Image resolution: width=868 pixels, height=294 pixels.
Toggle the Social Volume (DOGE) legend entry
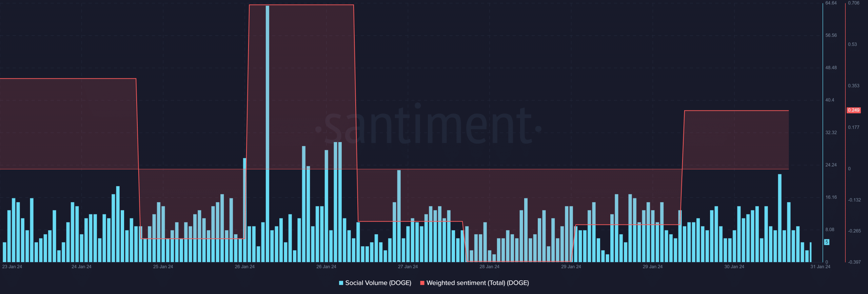(375, 283)
